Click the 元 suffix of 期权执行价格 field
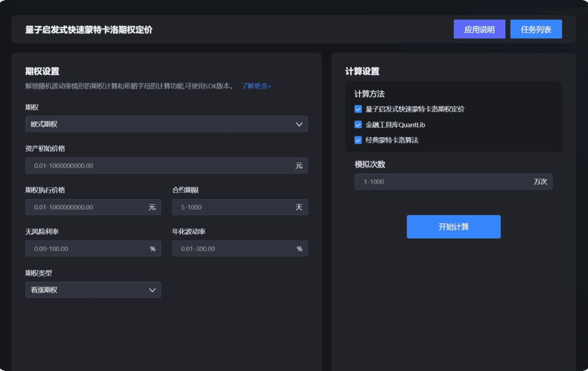Screen dimensions: 588x371 tap(152, 207)
